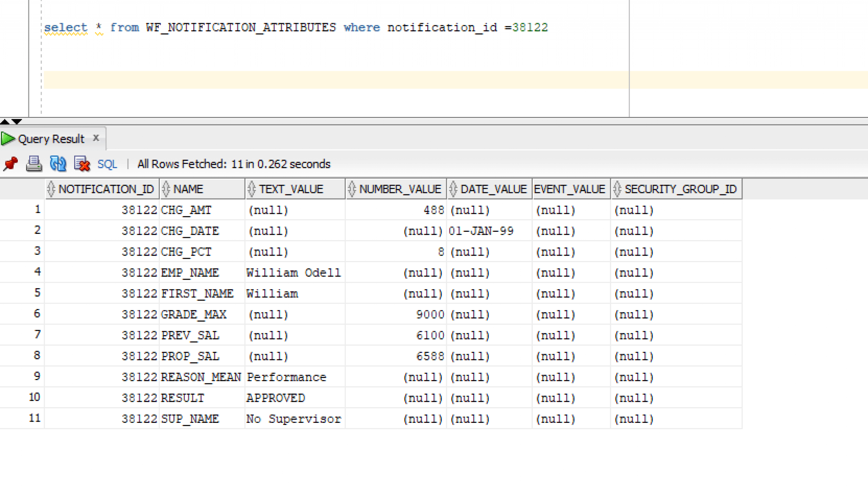868x497 pixels.
Task: Print the query results
Action: [x=34, y=164]
